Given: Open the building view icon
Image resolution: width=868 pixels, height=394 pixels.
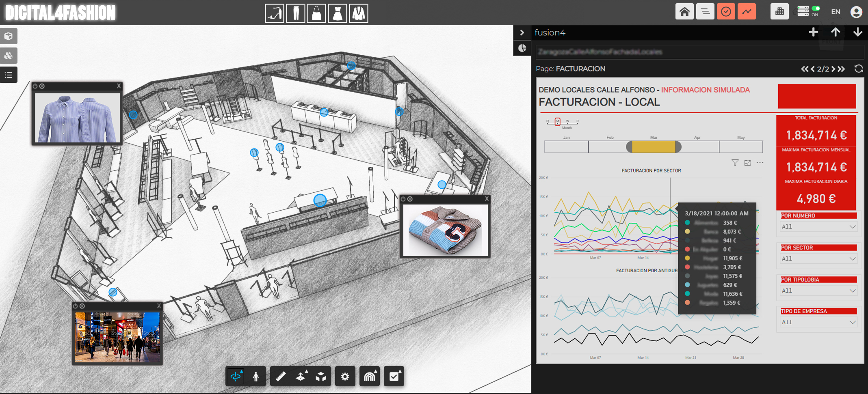Looking at the screenshot, I should point(779,12).
